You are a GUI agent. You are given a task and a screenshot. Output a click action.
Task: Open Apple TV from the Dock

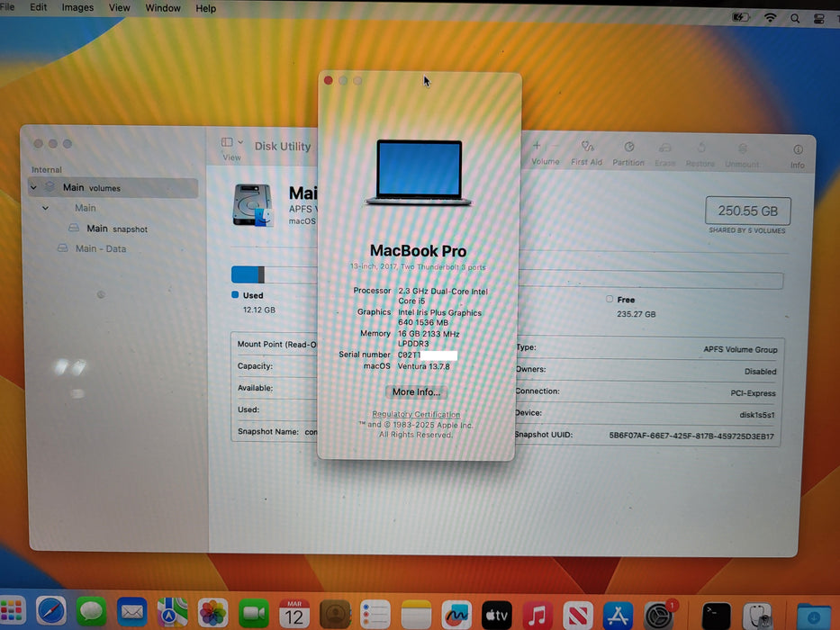[x=497, y=615]
